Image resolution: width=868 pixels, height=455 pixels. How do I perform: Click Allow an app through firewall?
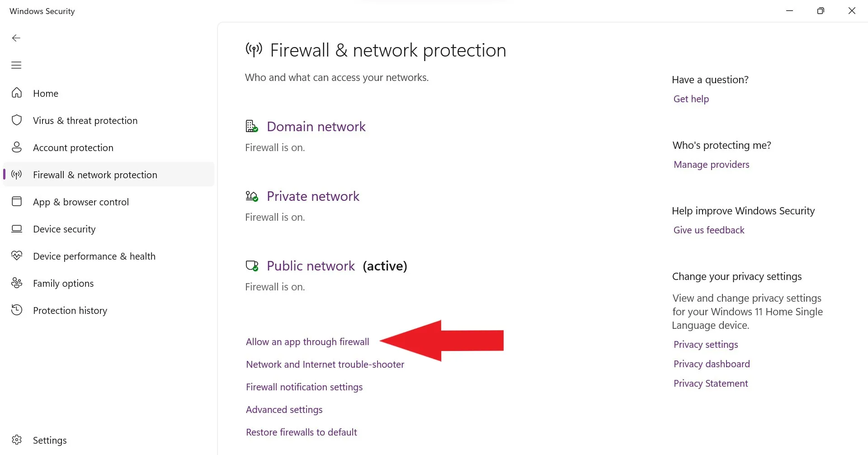pyautogui.click(x=307, y=342)
